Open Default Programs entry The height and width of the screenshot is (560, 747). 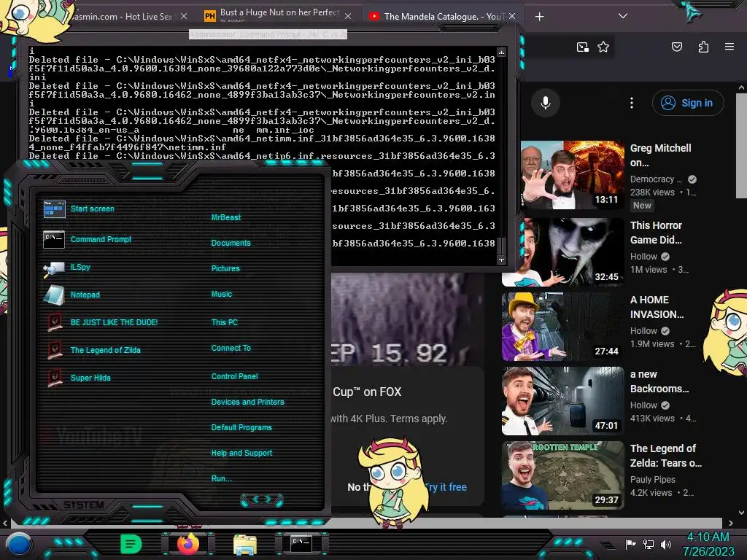[241, 427]
